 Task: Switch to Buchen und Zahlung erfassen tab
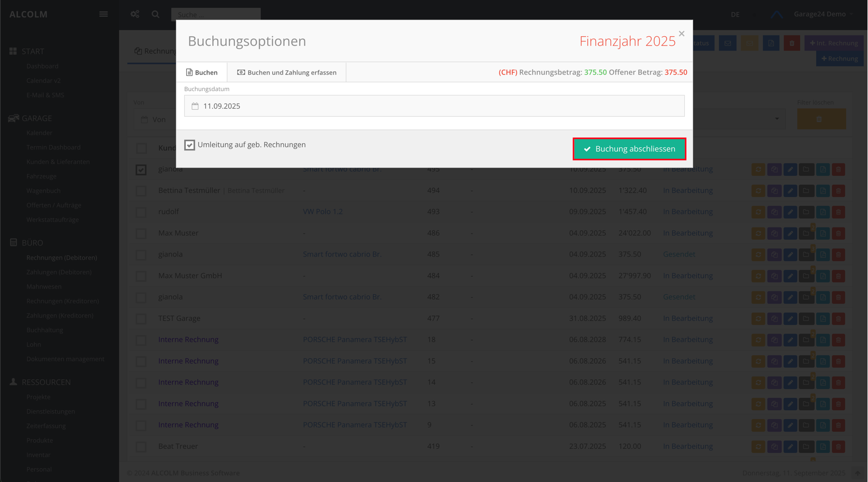(x=287, y=72)
